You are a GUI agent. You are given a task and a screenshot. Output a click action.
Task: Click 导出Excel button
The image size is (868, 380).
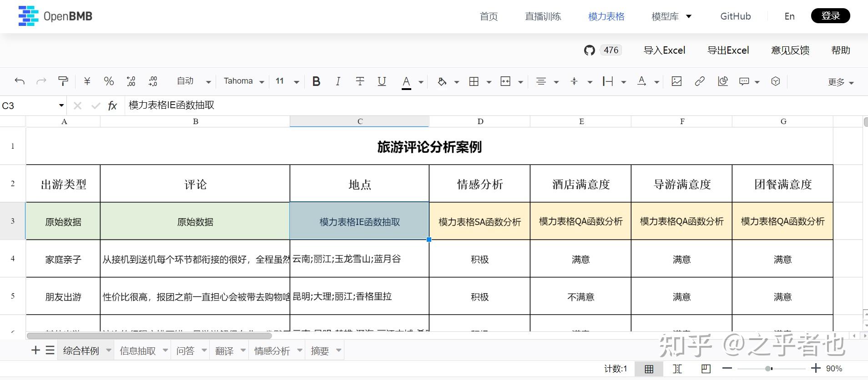(x=728, y=50)
